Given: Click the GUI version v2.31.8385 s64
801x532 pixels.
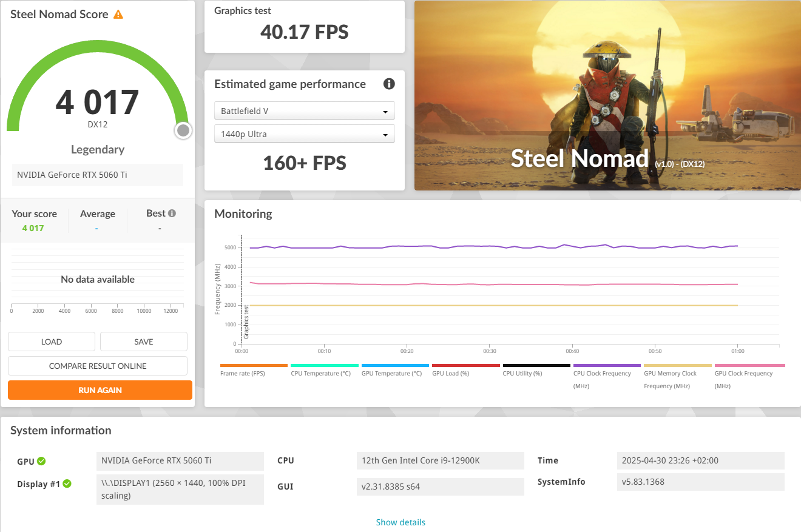Looking at the screenshot, I should 441,487.
